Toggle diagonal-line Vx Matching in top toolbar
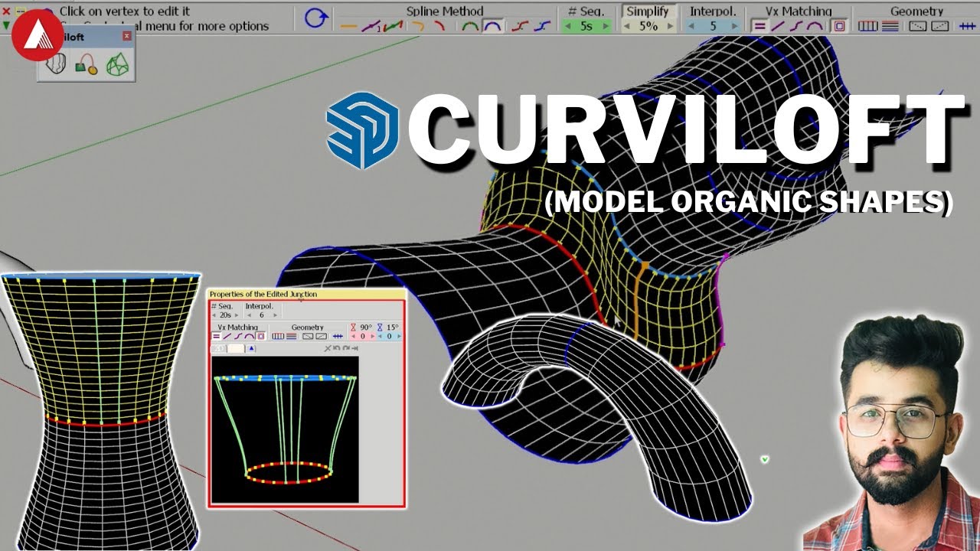This screenshot has height=551, width=980. [x=779, y=26]
